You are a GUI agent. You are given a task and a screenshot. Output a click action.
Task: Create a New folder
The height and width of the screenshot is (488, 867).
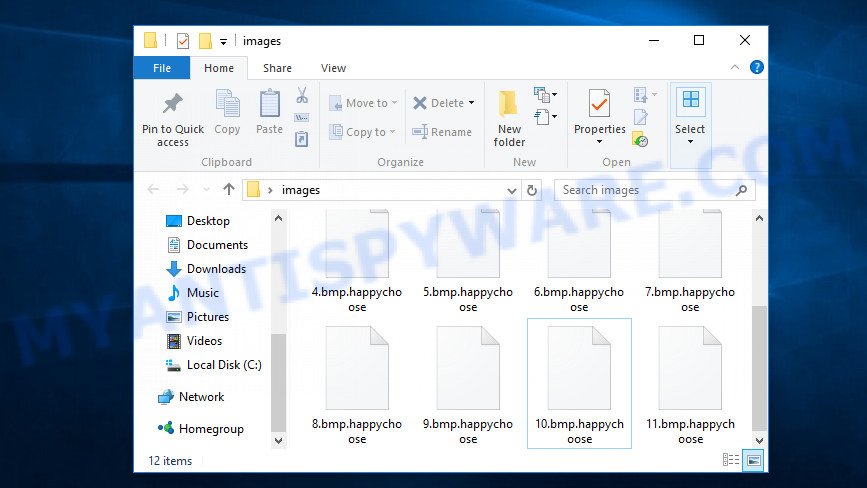point(509,119)
